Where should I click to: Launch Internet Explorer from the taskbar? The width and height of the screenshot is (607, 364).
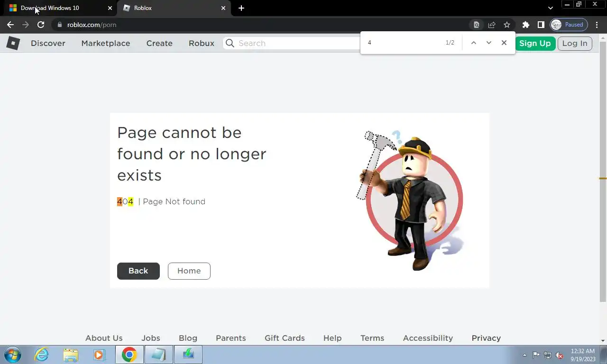[x=42, y=355]
